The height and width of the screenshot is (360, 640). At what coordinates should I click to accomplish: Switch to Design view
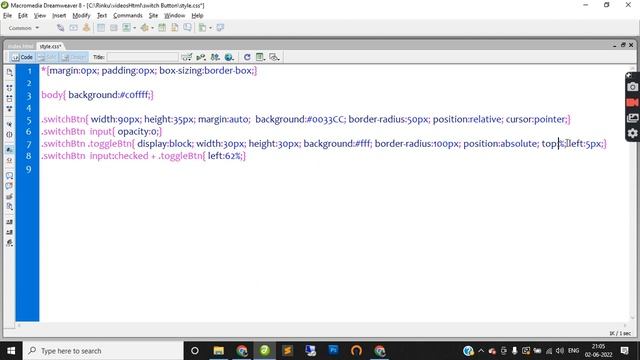point(74,57)
